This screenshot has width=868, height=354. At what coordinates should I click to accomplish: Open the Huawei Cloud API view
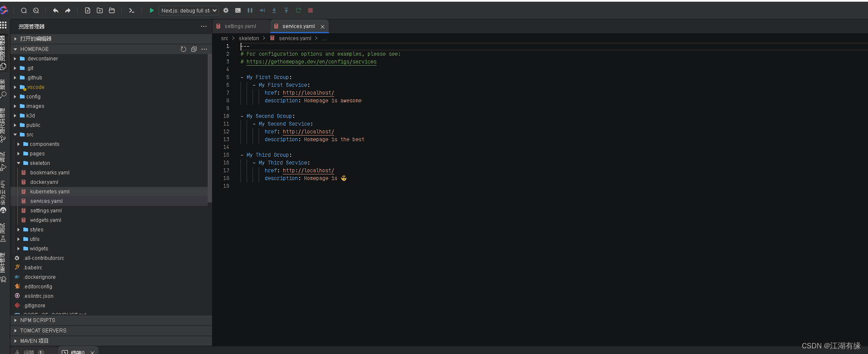click(3, 197)
